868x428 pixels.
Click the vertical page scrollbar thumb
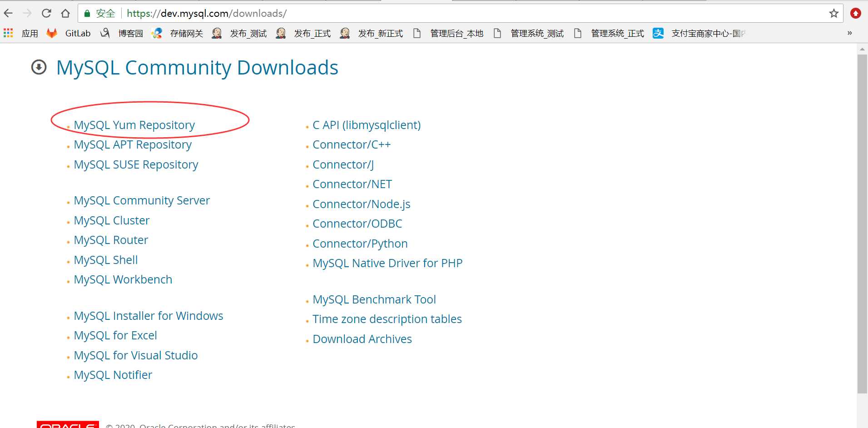(862, 224)
